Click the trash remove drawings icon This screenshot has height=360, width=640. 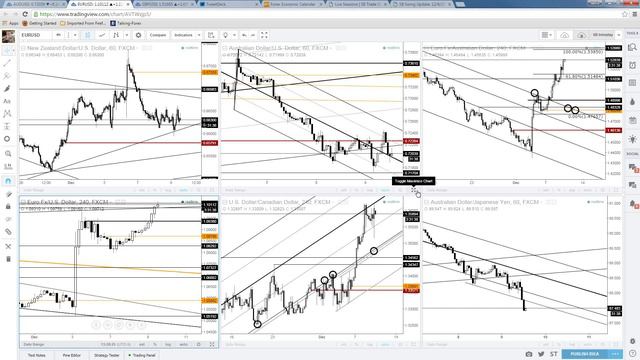8,259
